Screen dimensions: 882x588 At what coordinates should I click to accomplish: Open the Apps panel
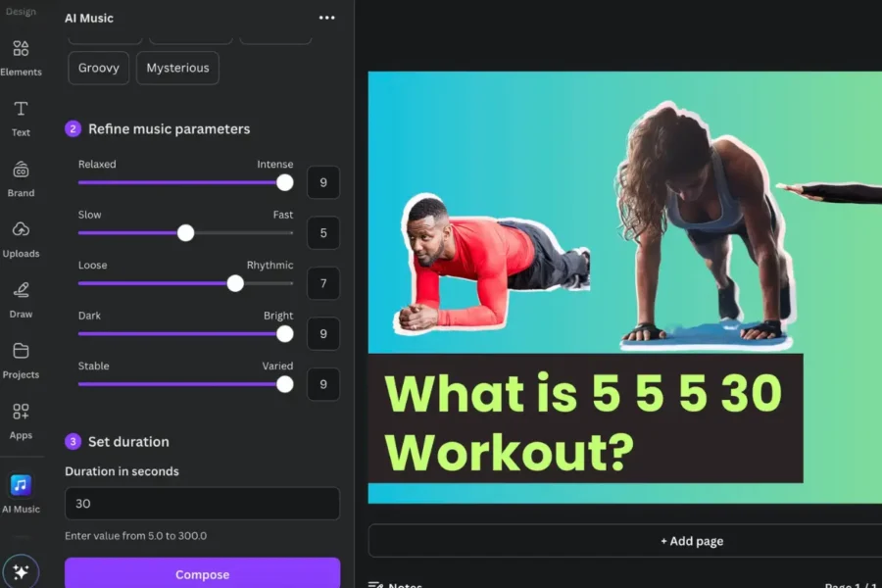click(21, 421)
